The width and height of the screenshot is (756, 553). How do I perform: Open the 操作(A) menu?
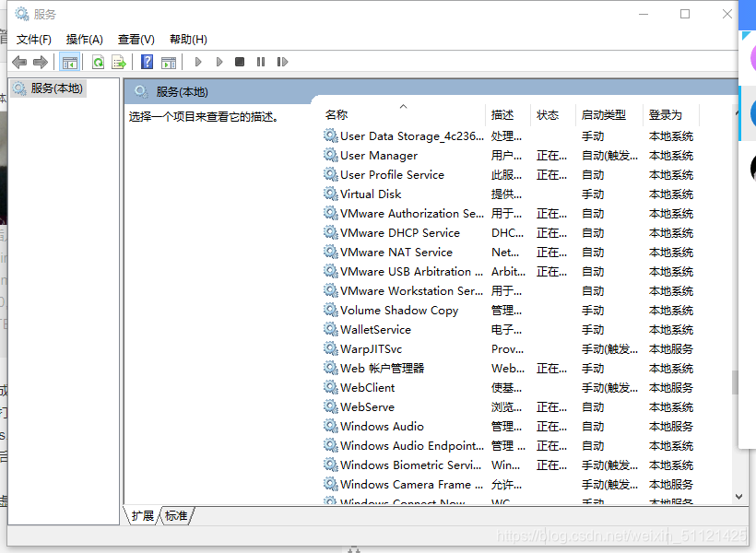click(x=85, y=40)
